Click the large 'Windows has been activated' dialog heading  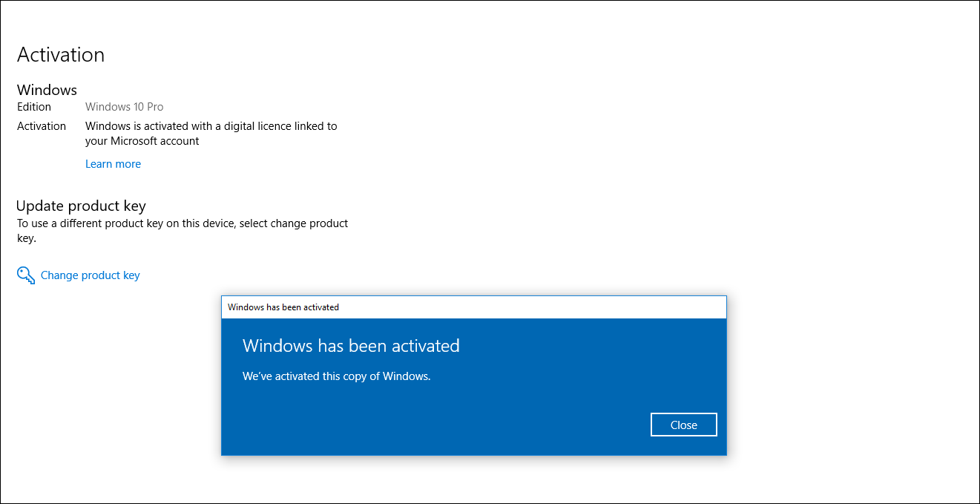[351, 346]
